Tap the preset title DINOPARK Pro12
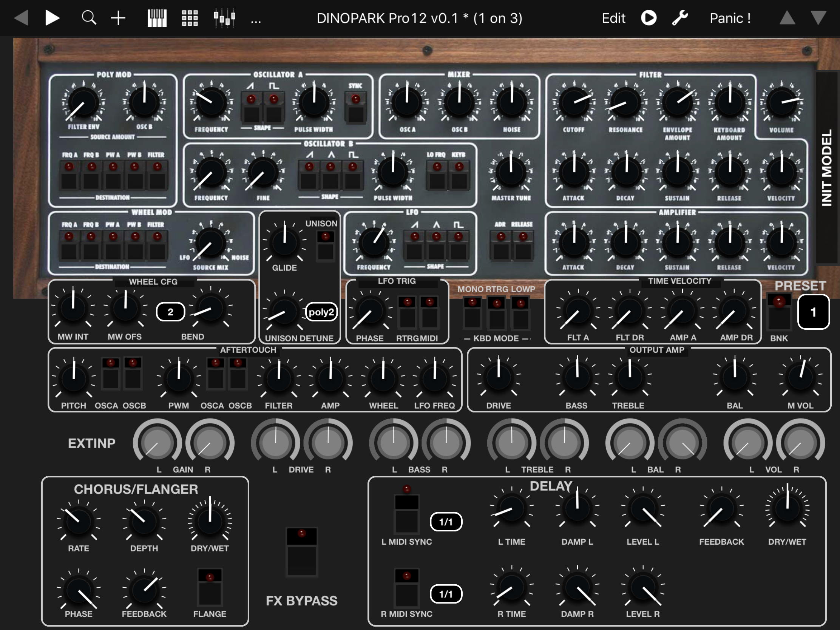 [419, 18]
